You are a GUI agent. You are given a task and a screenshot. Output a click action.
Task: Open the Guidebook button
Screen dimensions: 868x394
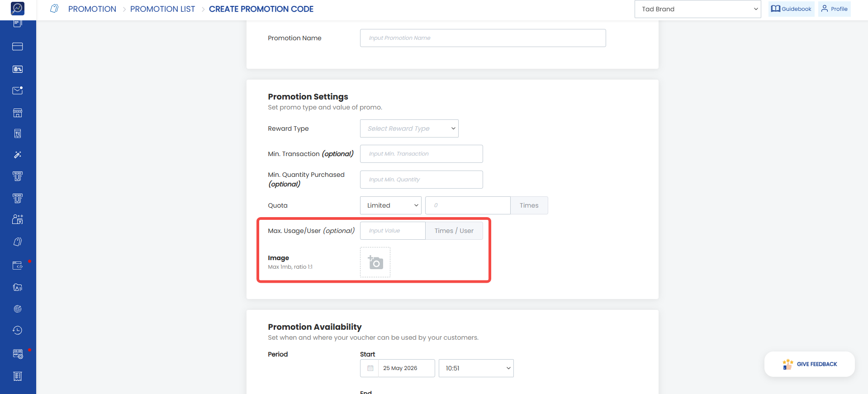792,9
